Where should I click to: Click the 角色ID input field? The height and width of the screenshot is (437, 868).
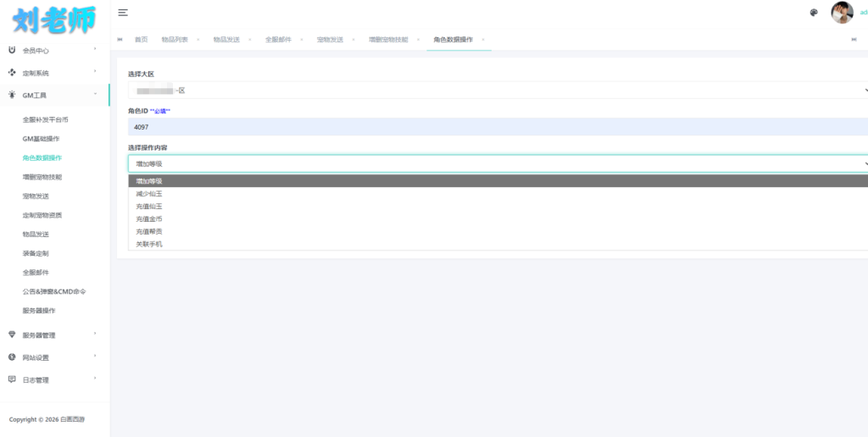tap(498, 127)
